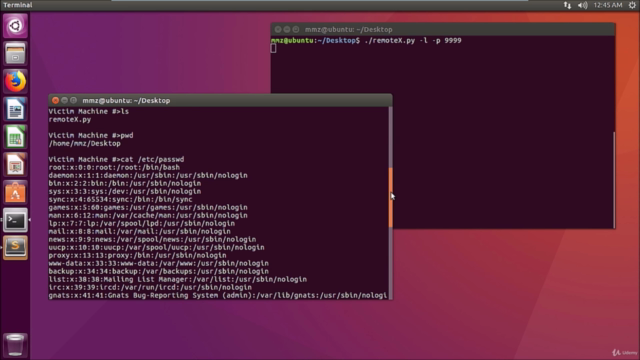Click the '/home/mmz/Desktop' output line
Image resolution: width=640 pixels, height=360 pixels.
pos(84,144)
